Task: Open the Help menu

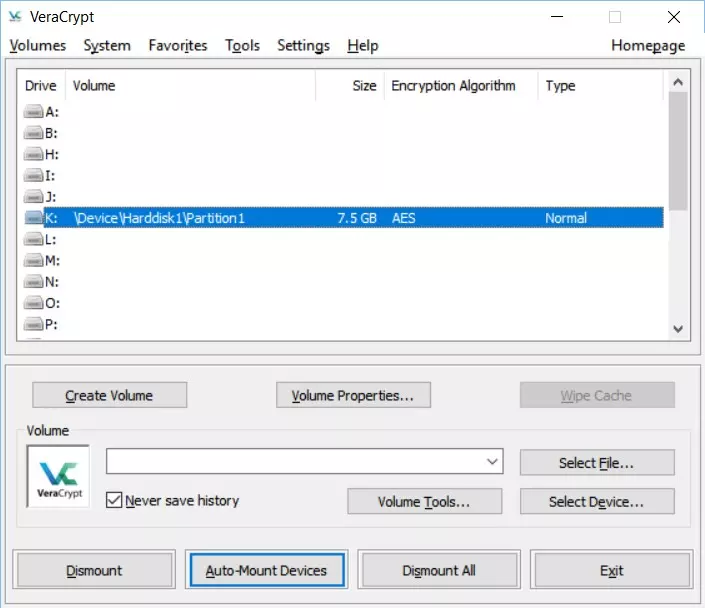Action: 363,45
